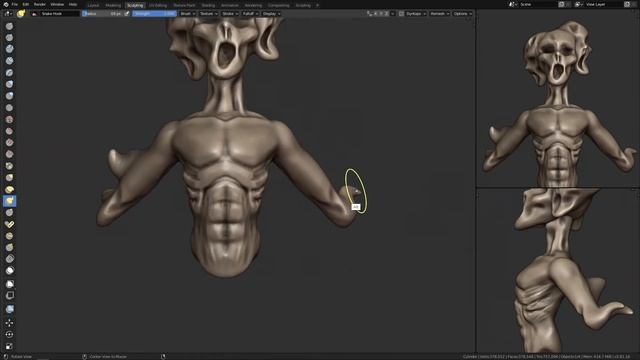Switch to the Shading workspace tab
The image size is (640, 360).
(x=208, y=5)
